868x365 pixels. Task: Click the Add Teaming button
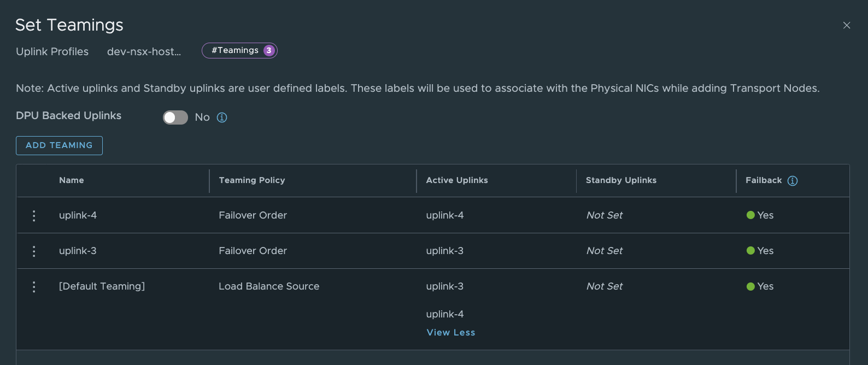(59, 145)
